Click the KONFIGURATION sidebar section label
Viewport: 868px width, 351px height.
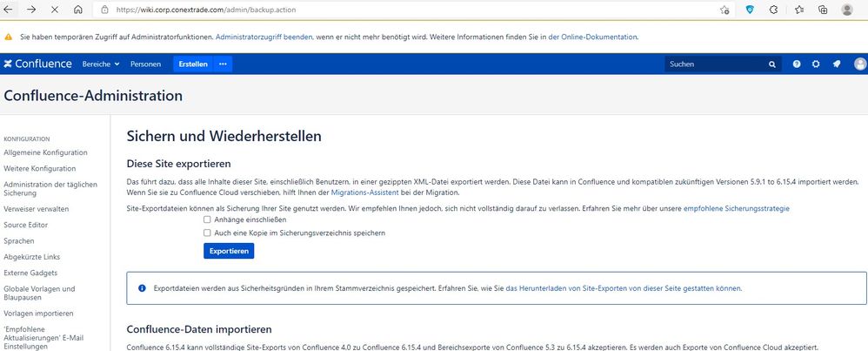click(27, 139)
